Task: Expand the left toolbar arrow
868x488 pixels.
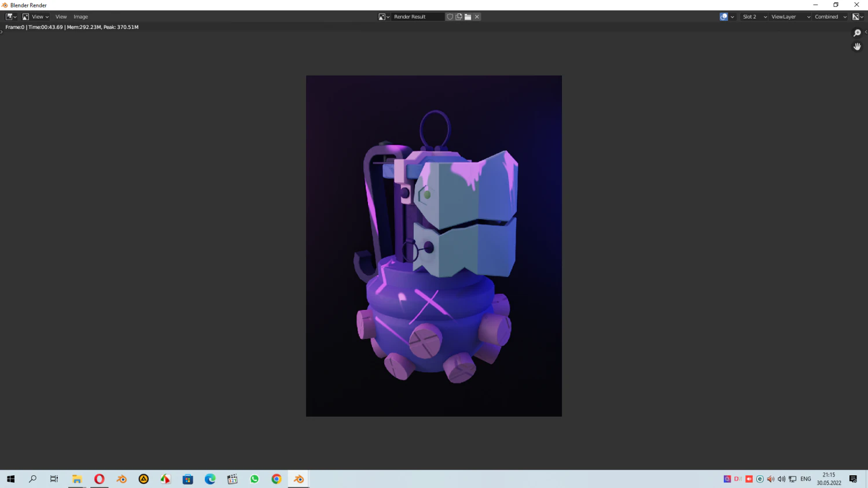Action: pyautogui.click(x=2, y=32)
